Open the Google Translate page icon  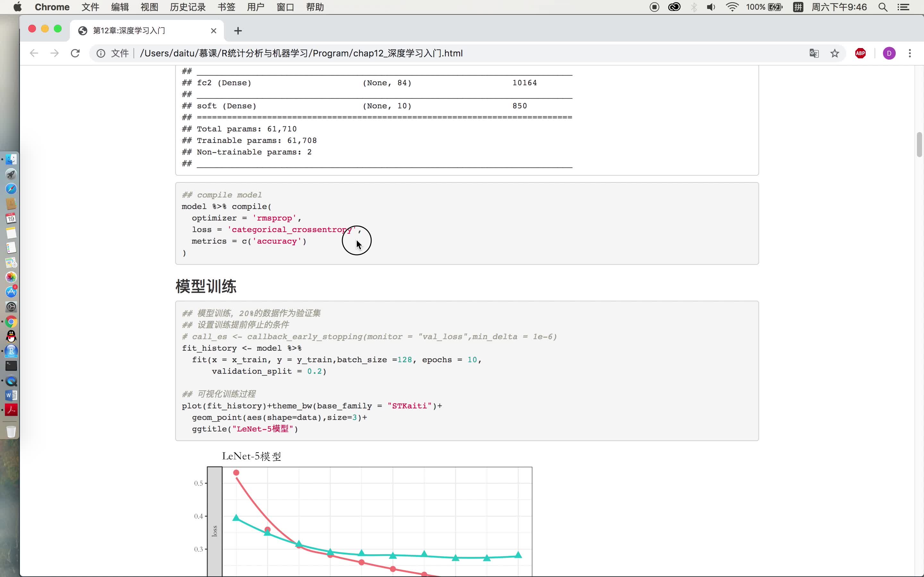coord(814,54)
